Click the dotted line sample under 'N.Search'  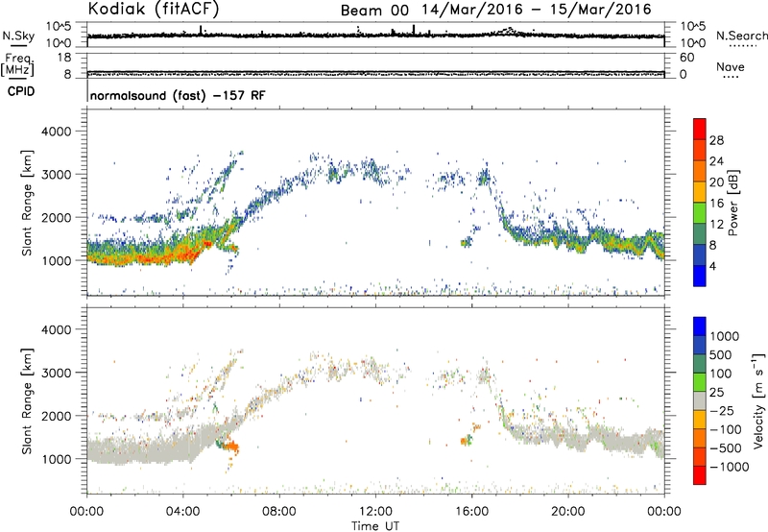(741, 46)
